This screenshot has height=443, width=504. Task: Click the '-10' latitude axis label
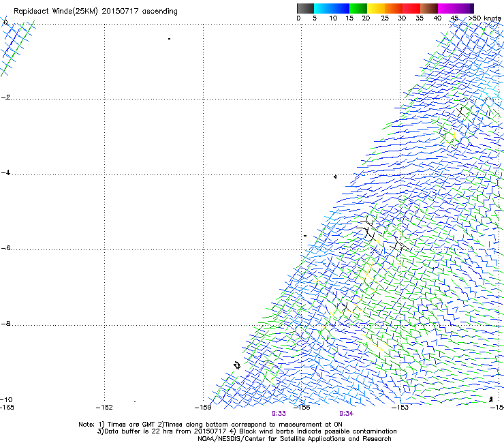[x=6, y=399]
